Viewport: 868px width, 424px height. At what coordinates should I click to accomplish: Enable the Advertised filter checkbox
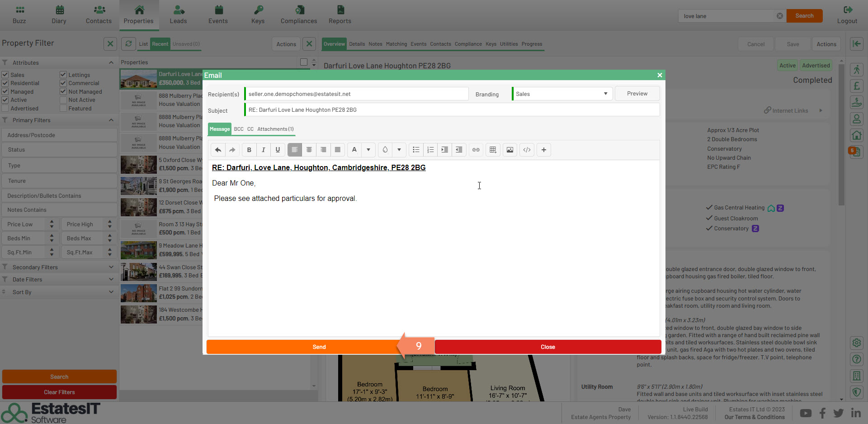5,109
